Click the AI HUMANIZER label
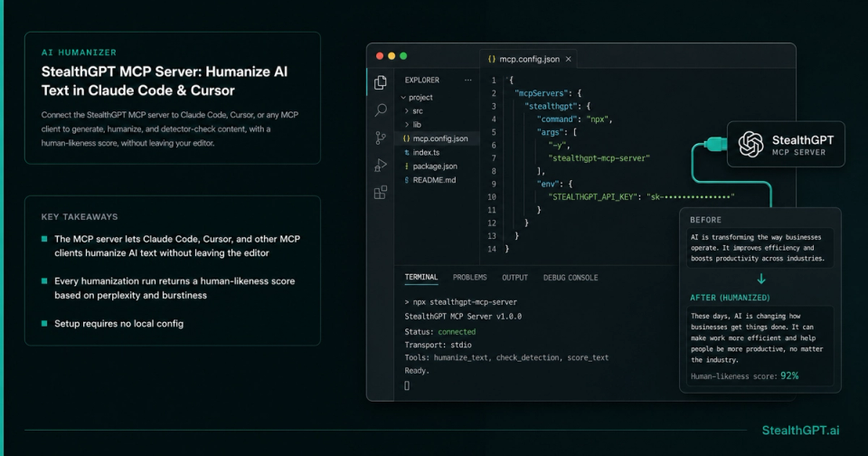The image size is (868, 456). click(79, 52)
